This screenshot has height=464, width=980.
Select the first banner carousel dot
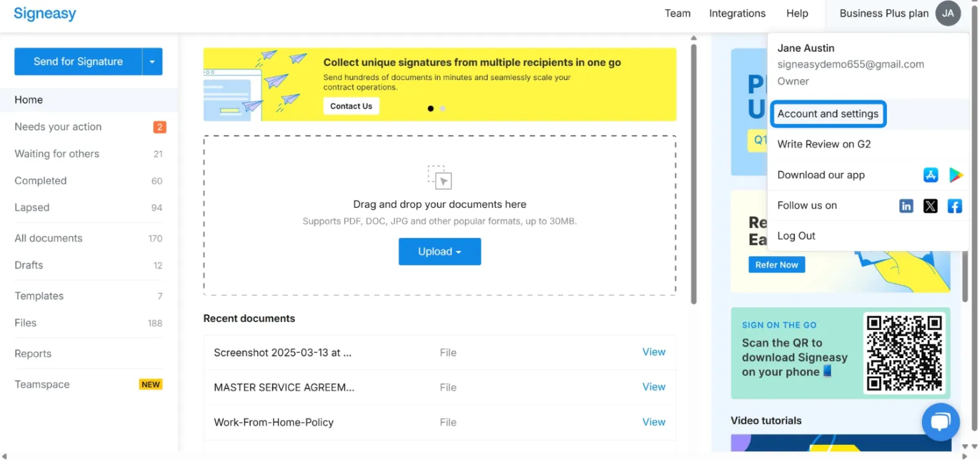point(431,108)
